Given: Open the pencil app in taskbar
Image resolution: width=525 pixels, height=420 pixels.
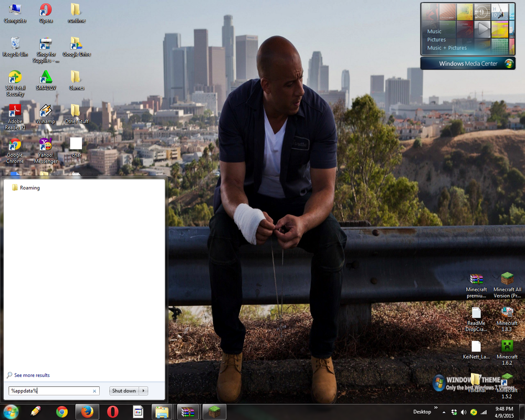Looking at the screenshot, I should coord(36,412).
